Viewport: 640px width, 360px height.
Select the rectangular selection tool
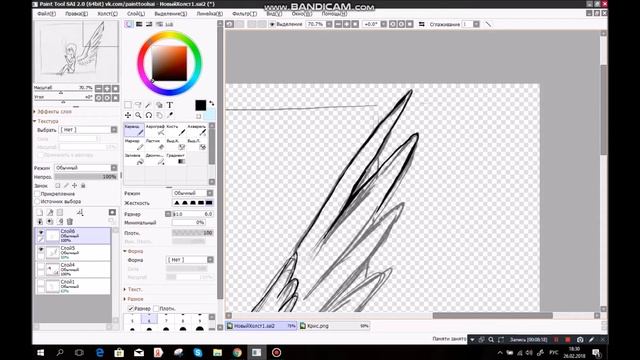[x=128, y=105]
